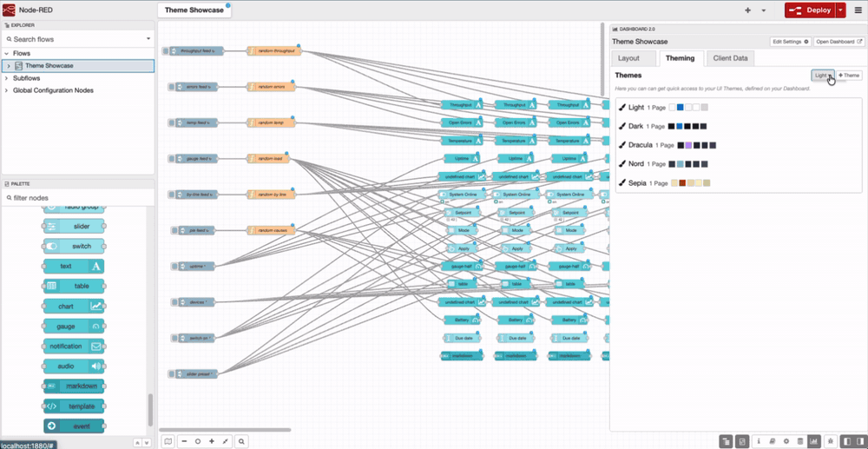Click the filter nodes palette input
868x449 pixels.
tap(77, 198)
